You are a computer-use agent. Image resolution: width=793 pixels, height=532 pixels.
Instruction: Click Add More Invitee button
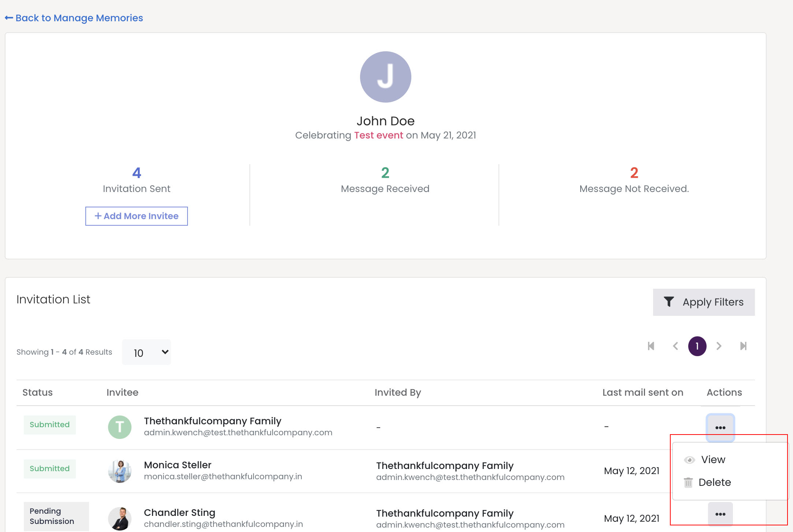(x=137, y=216)
